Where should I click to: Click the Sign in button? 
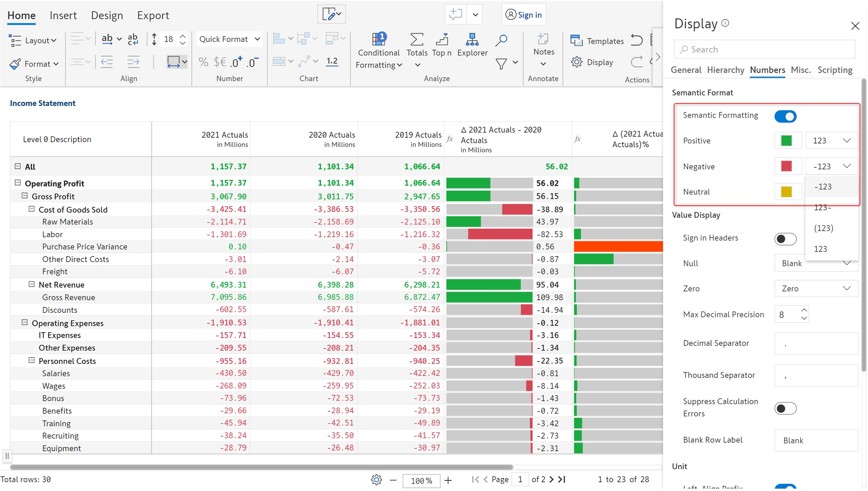(x=524, y=15)
